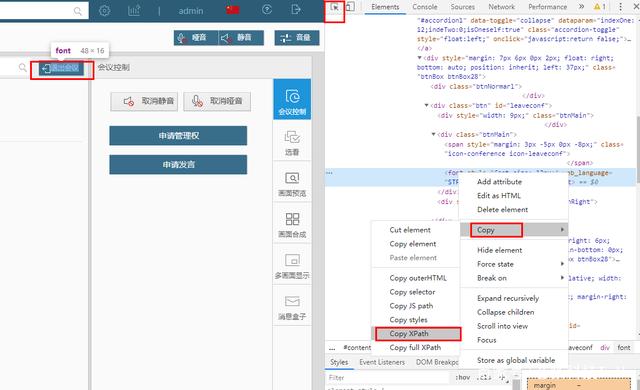640x390 pixels.
Task: Open the settings gear in header
Action: 104,10
